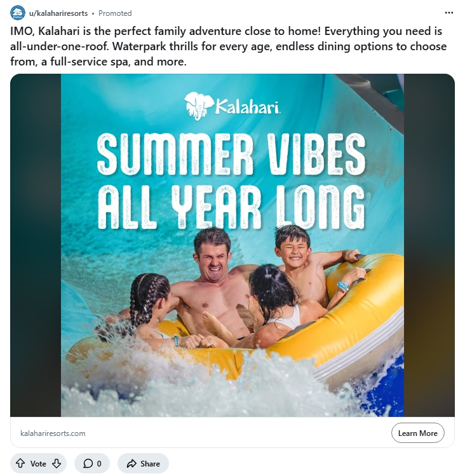Click the Promoted label

[115, 13]
